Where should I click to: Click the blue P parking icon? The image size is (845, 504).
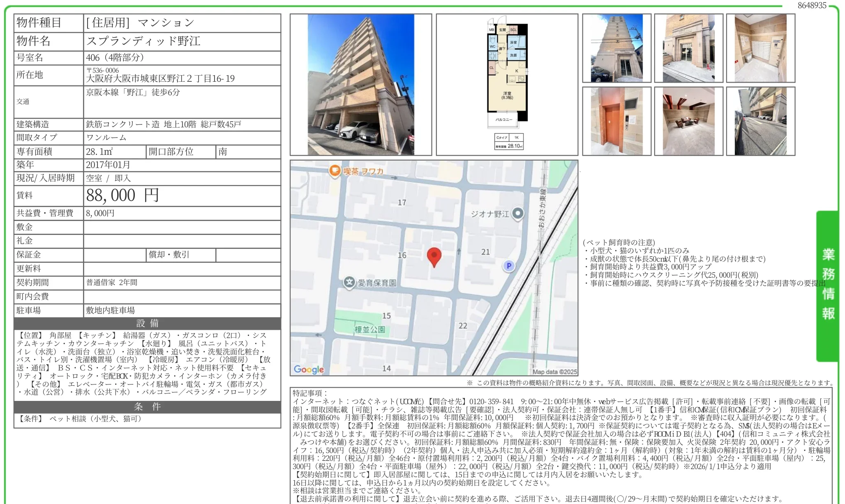(x=508, y=266)
